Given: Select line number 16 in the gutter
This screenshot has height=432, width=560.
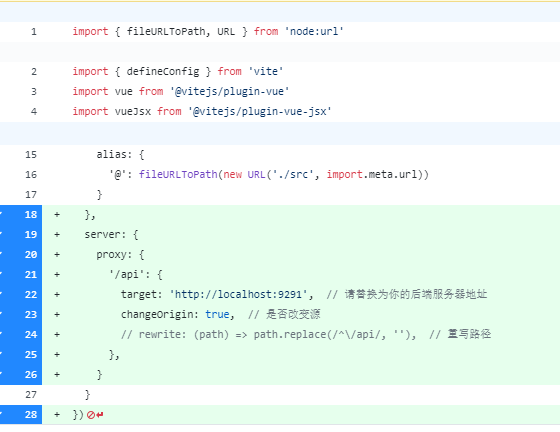Looking at the screenshot, I should tap(31, 175).
